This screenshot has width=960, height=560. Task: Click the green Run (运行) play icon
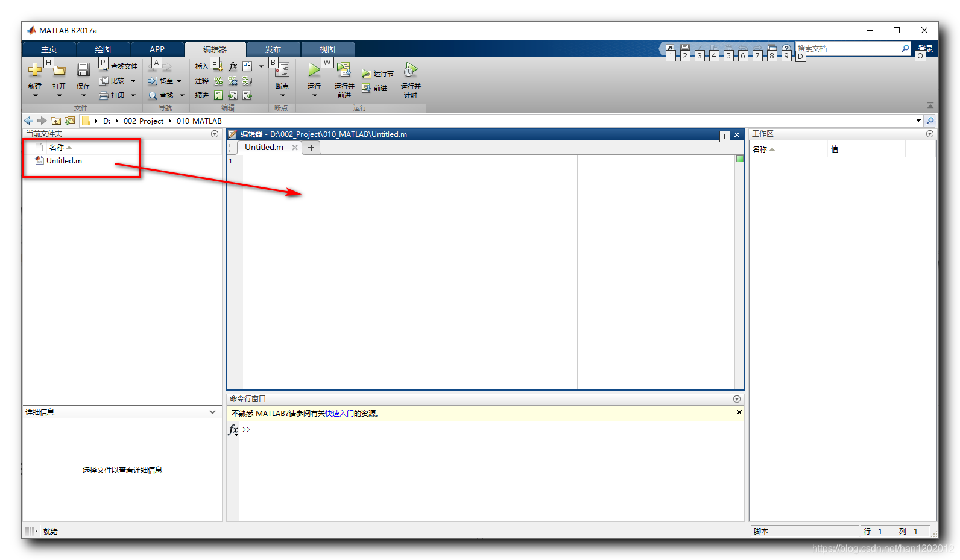(314, 70)
